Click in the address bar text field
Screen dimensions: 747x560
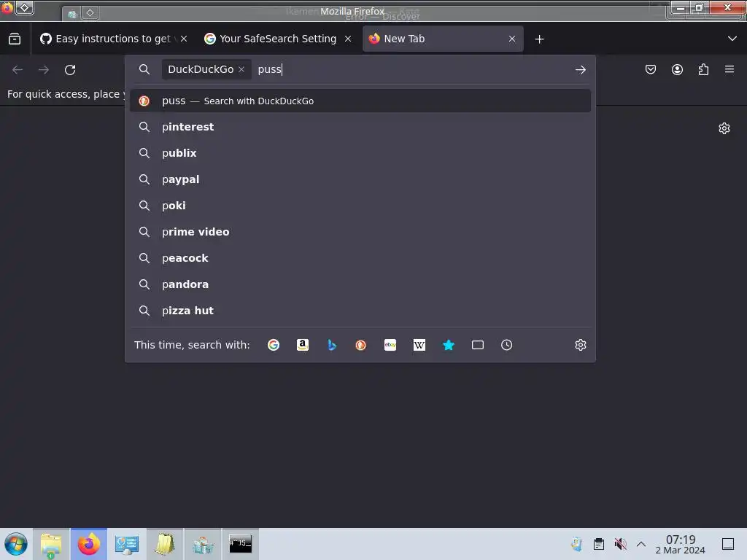(x=412, y=69)
